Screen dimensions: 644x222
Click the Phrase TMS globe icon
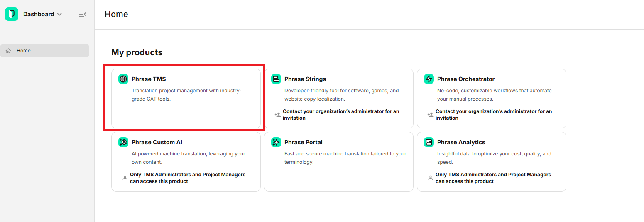tap(123, 79)
